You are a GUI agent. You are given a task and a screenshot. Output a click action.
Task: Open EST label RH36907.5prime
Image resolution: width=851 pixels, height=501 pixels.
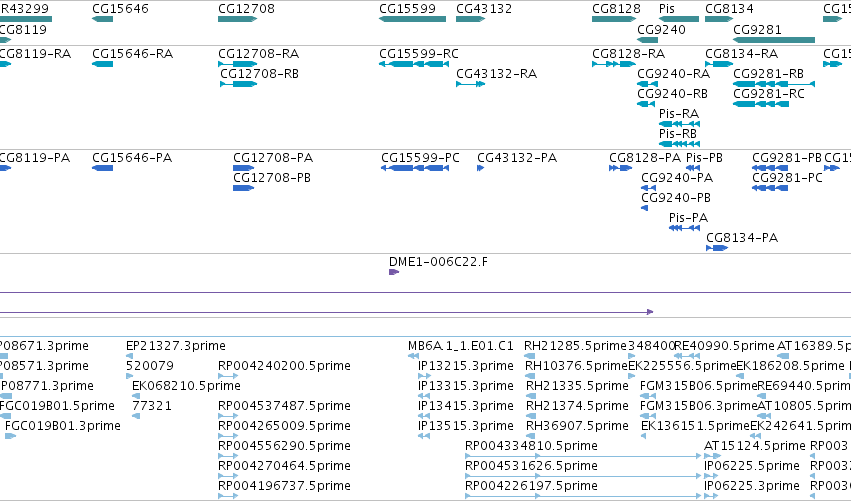coord(577,426)
